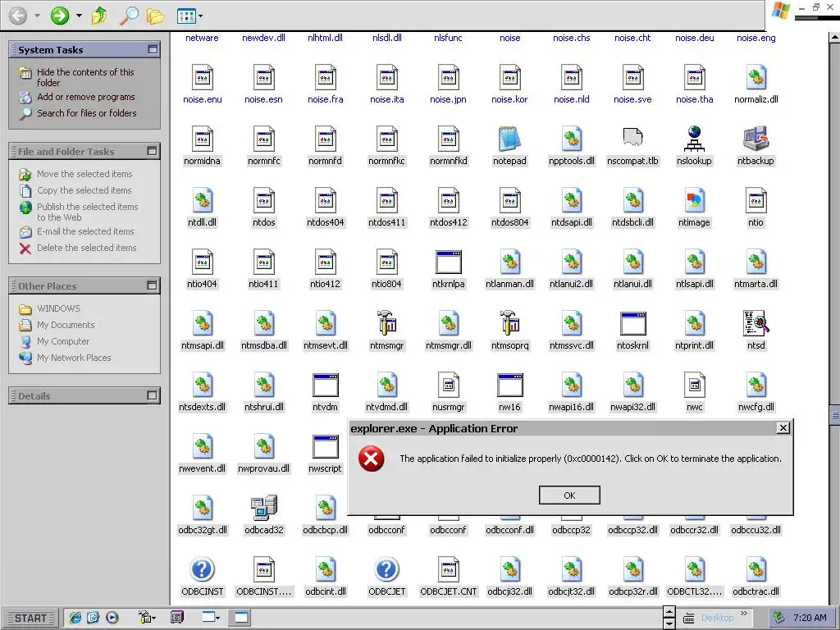Click E-mail the selected items
The width and height of the screenshot is (840, 630).
pyautogui.click(x=85, y=231)
